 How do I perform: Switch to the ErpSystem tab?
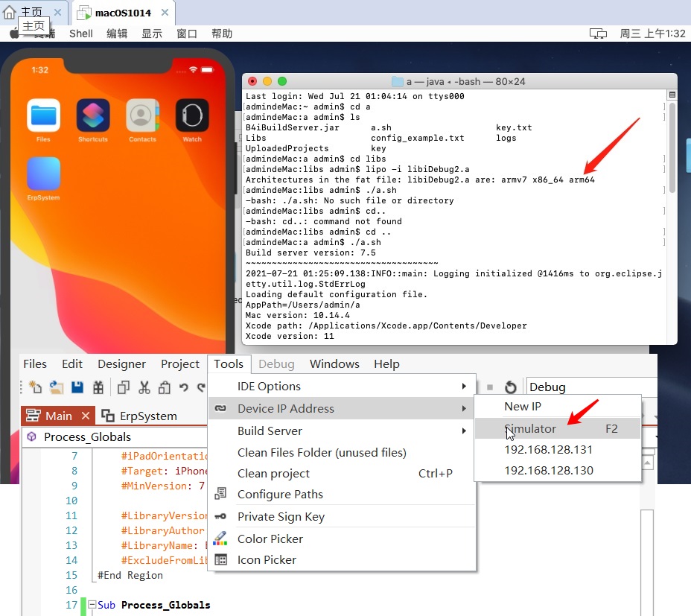click(139, 416)
